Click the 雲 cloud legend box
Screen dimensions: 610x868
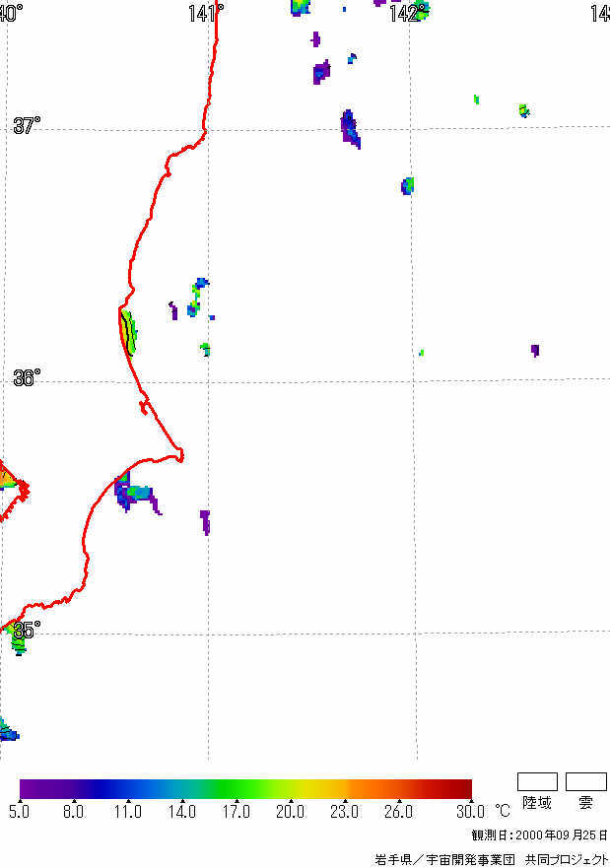click(585, 781)
